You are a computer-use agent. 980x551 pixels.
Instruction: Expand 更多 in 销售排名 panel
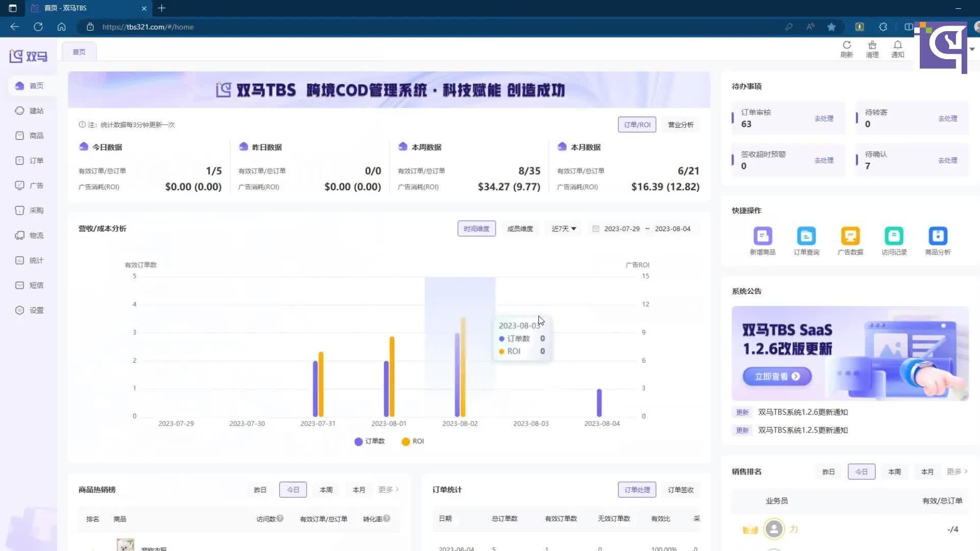pyautogui.click(x=957, y=471)
